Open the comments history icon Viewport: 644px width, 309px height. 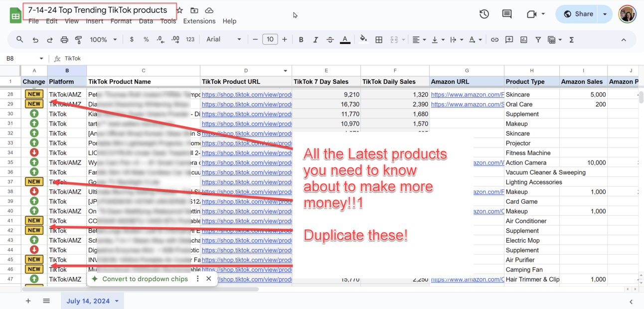(507, 14)
